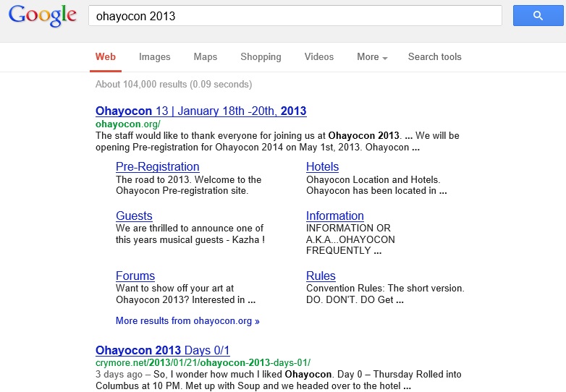This screenshot has width=566, height=392.
Task: Open the Forums sitelink
Action: (135, 276)
